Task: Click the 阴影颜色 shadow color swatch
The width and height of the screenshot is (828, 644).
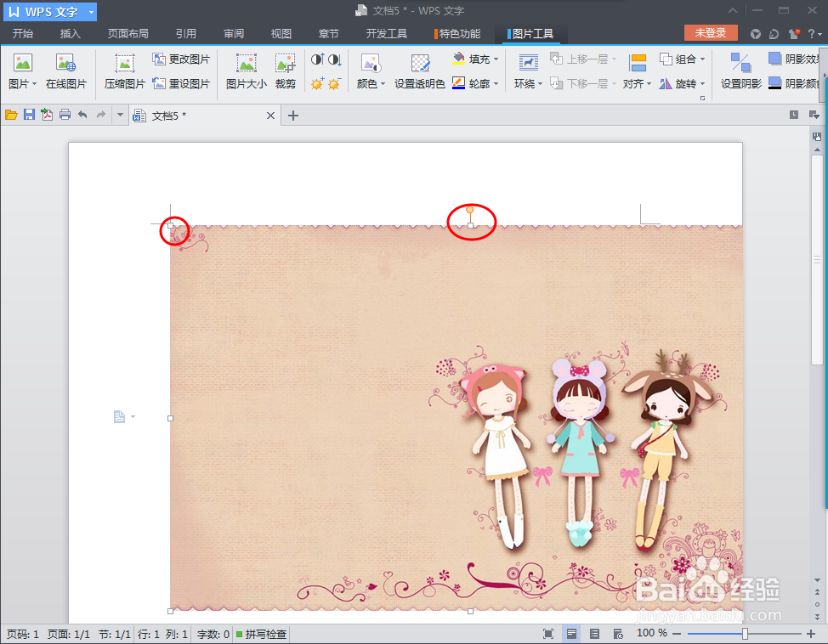Action: pyautogui.click(x=774, y=83)
